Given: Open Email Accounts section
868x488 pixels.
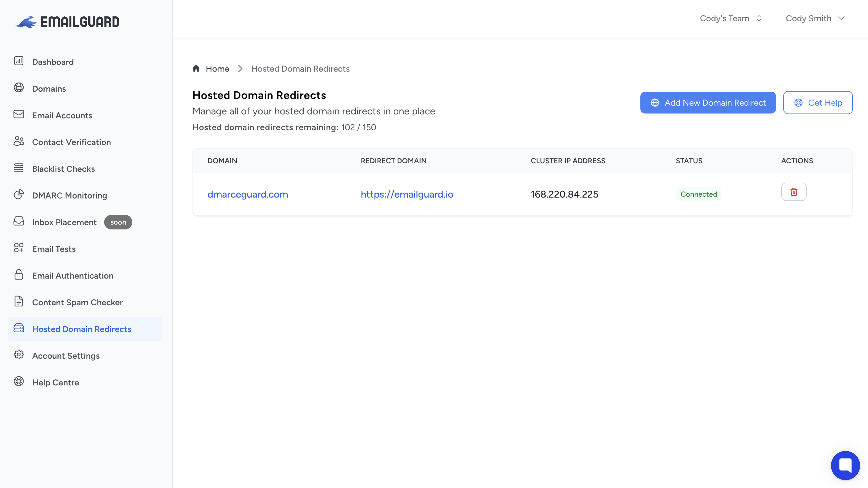Looking at the screenshot, I should coord(62,115).
